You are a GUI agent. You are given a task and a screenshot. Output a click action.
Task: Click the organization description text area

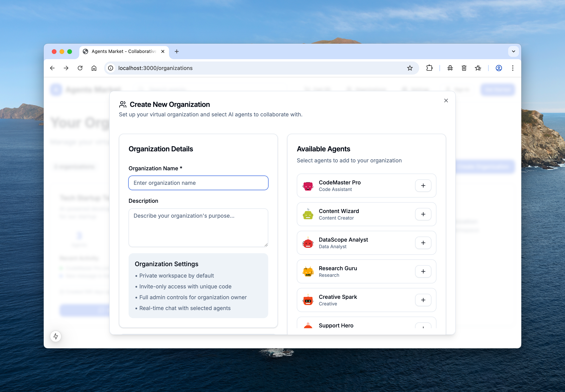tap(198, 228)
